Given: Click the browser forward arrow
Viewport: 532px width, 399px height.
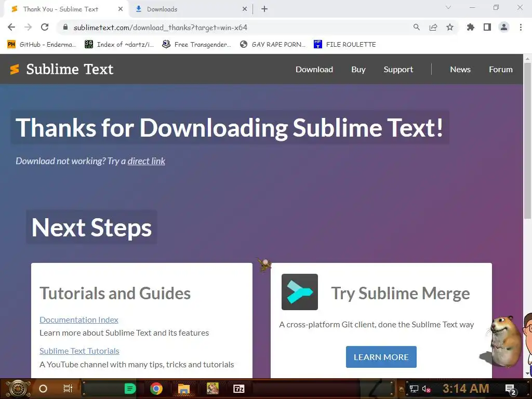Looking at the screenshot, I should coord(28,27).
